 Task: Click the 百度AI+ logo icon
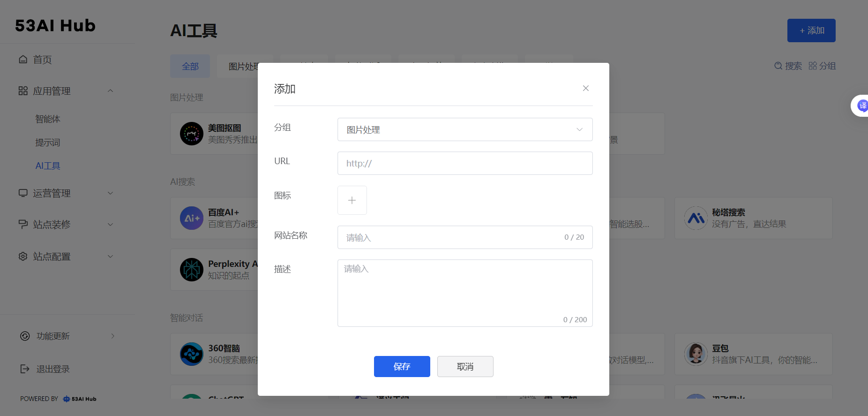click(x=192, y=218)
